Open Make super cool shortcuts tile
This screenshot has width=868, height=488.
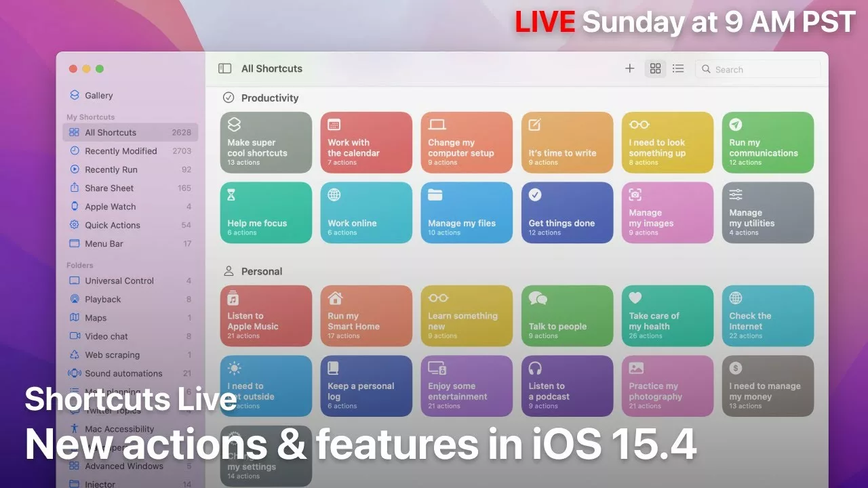point(267,142)
